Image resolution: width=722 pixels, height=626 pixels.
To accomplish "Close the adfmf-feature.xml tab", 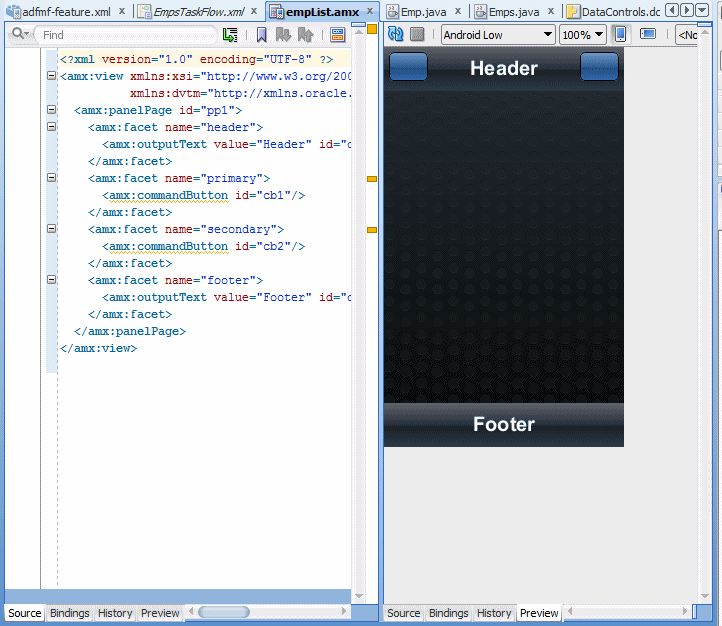I will (122, 11).
